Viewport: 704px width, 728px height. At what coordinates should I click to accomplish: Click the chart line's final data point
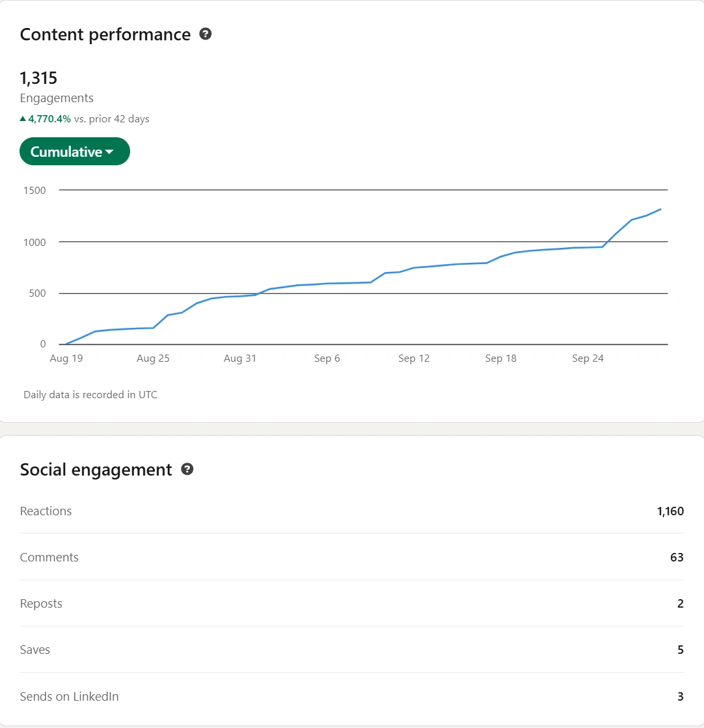(x=660, y=209)
